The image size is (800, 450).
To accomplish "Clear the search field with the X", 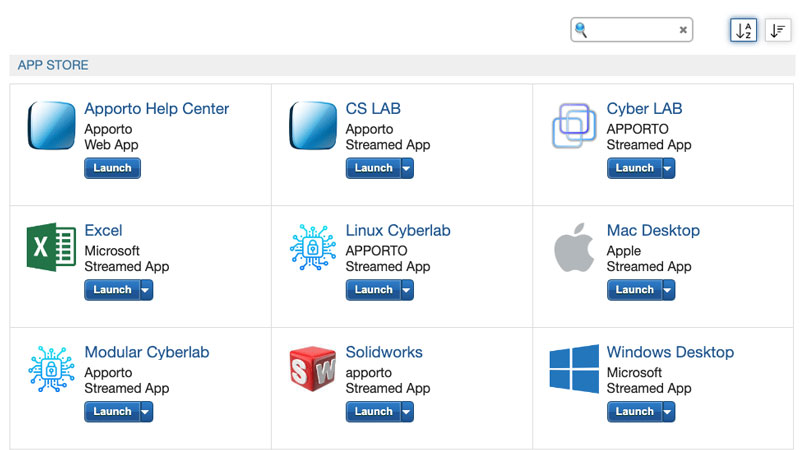I will click(x=683, y=30).
